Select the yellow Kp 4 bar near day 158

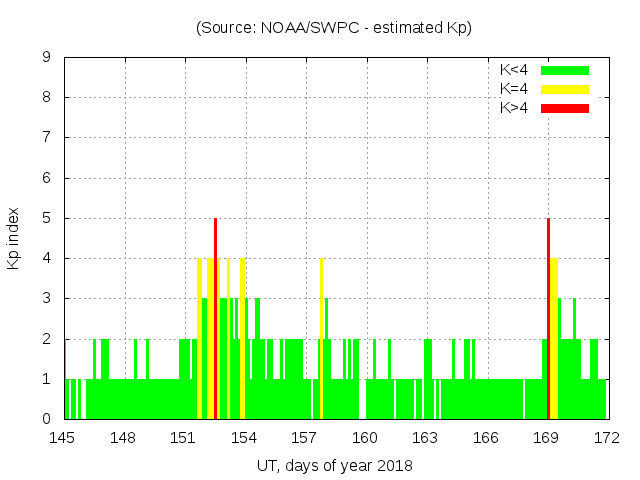(321, 338)
